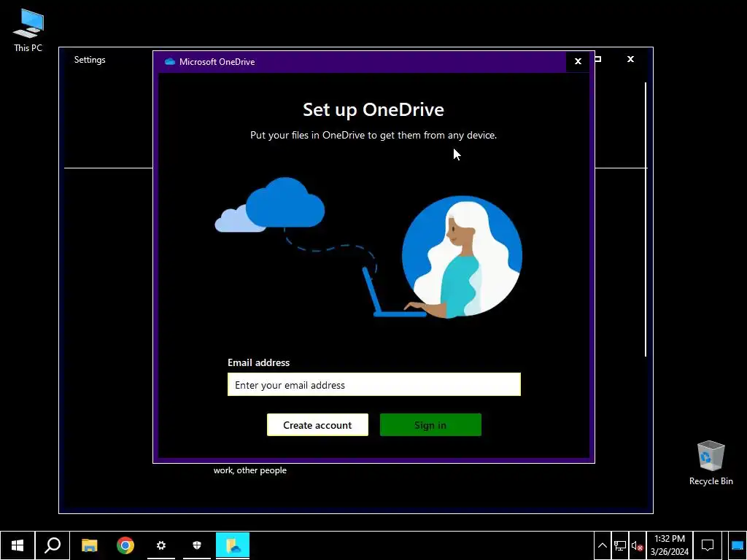Click the blue monitor icon at the taskbar's right end
Screen dimensions: 747x560
point(738,545)
